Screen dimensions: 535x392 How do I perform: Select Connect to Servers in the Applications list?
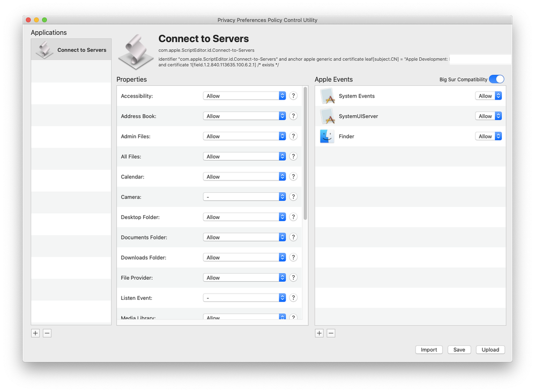[71, 50]
